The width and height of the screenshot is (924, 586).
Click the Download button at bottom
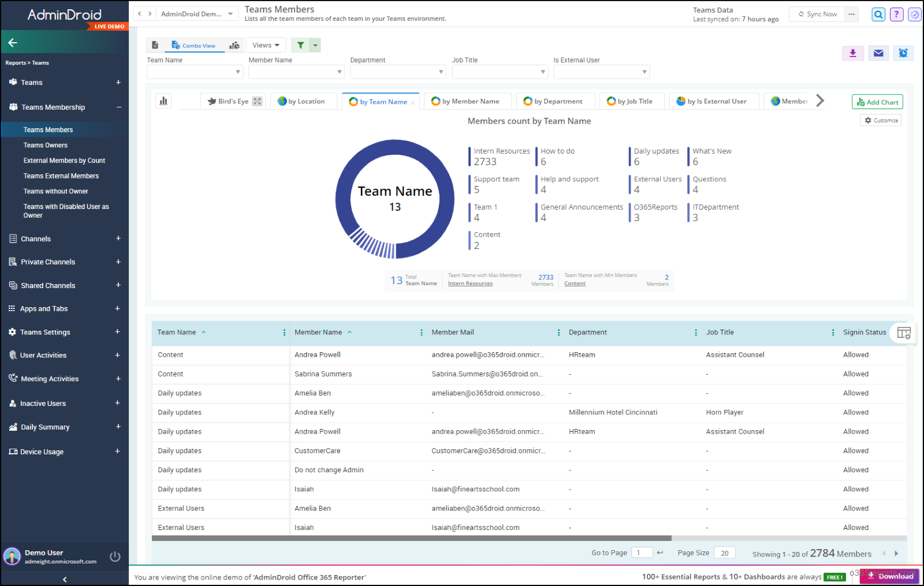(x=890, y=576)
